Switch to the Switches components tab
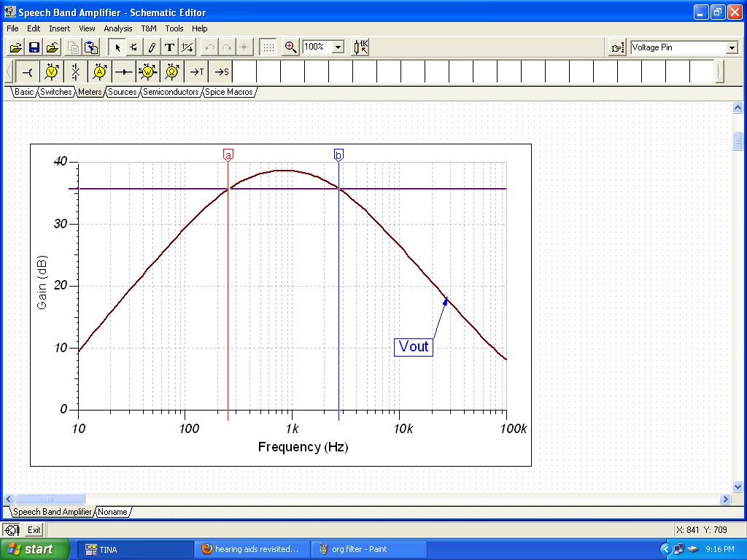 click(55, 92)
